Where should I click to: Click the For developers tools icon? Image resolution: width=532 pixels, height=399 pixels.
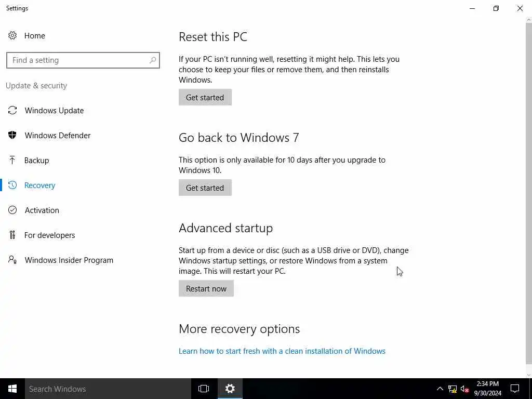pyautogui.click(x=12, y=235)
